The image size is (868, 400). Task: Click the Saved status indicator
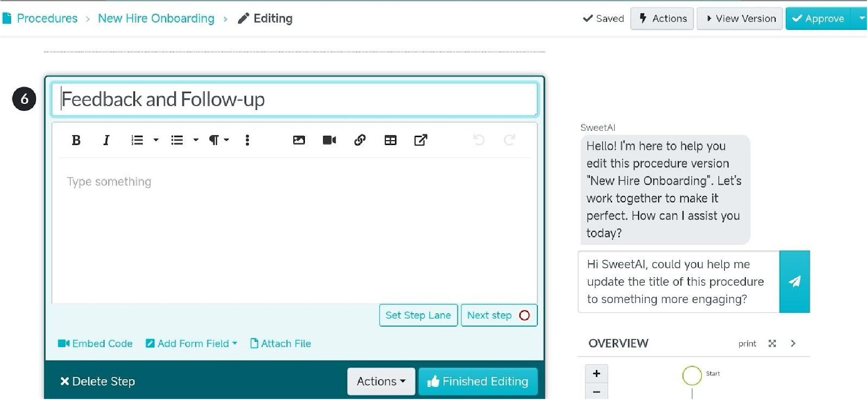(x=603, y=19)
